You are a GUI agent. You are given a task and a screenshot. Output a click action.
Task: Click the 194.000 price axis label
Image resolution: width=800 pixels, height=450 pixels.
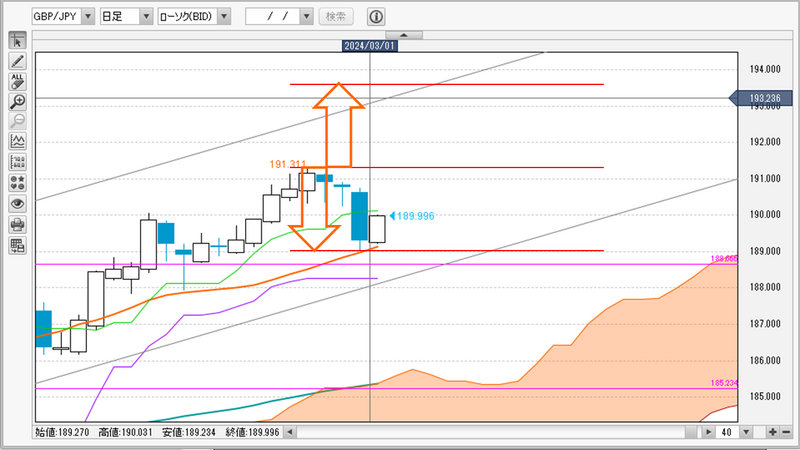[765, 69]
